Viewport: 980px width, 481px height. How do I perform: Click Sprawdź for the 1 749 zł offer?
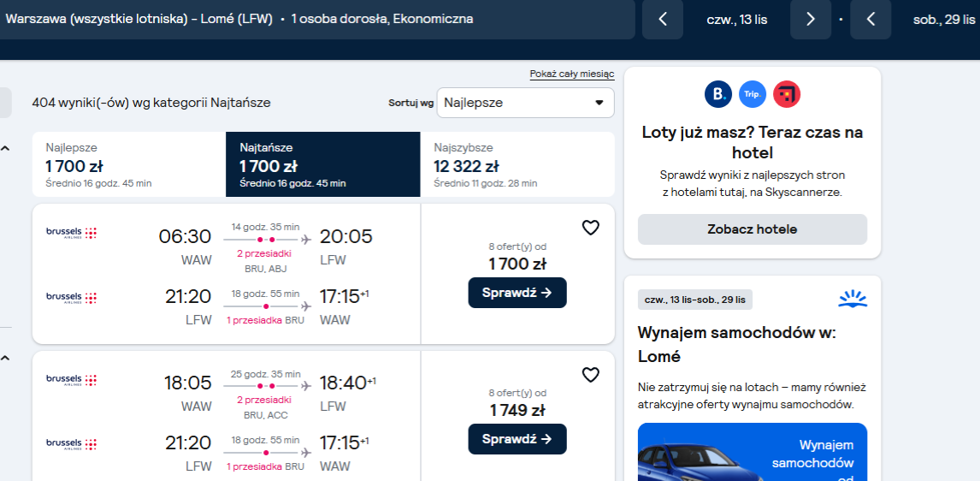(517, 439)
